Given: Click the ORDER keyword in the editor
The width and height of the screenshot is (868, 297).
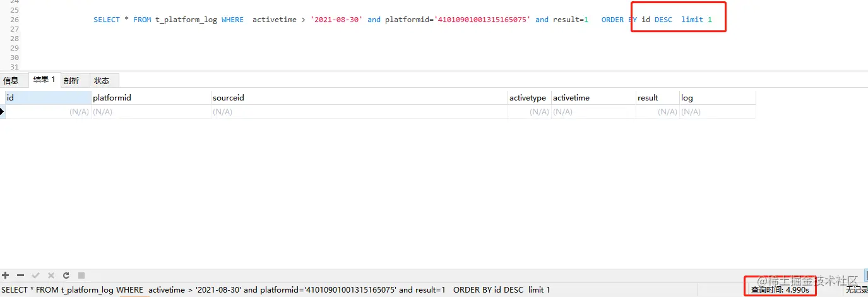Looking at the screenshot, I should [612, 20].
